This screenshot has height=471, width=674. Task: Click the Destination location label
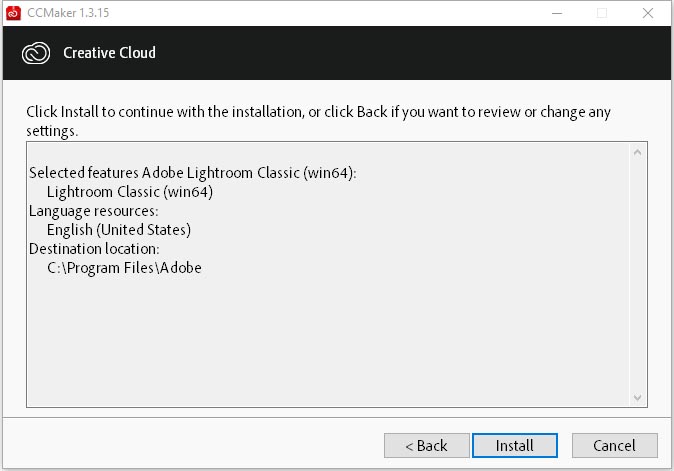click(x=94, y=249)
